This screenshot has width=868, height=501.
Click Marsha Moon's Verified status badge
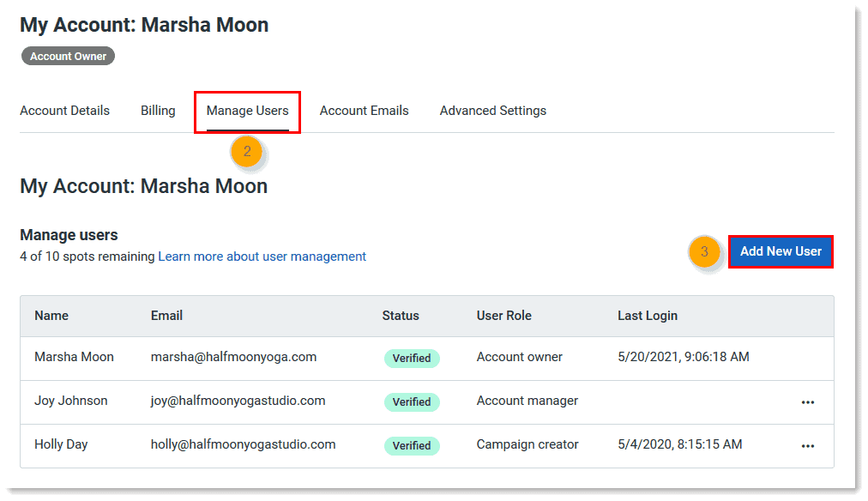(412, 358)
